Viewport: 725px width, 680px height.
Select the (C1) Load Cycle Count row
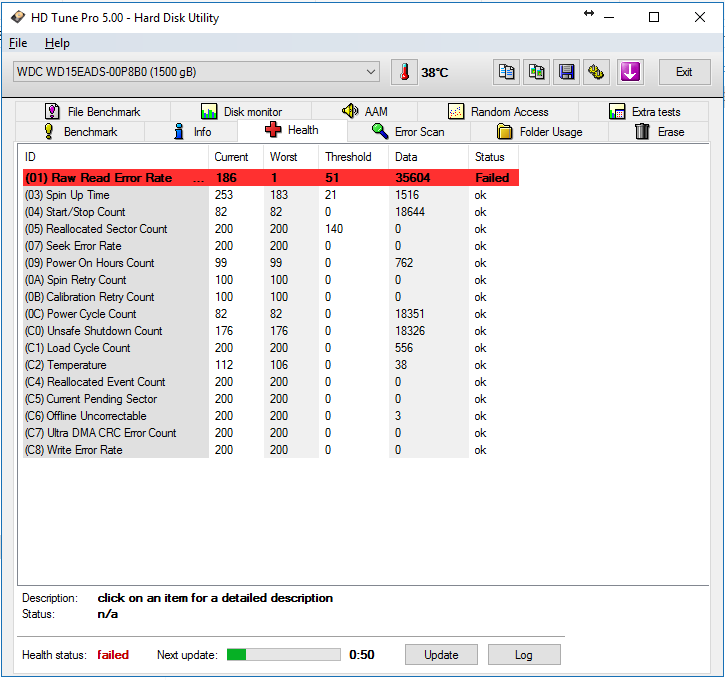point(271,348)
